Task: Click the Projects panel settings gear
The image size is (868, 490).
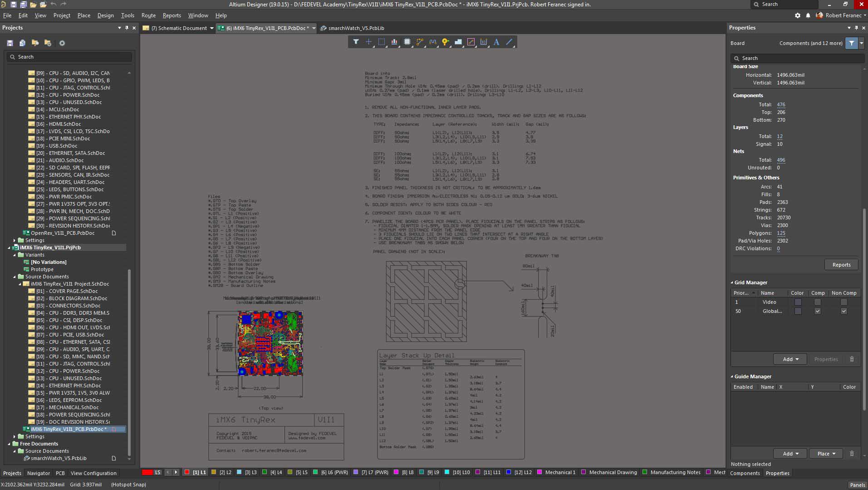Action: point(62,43)
